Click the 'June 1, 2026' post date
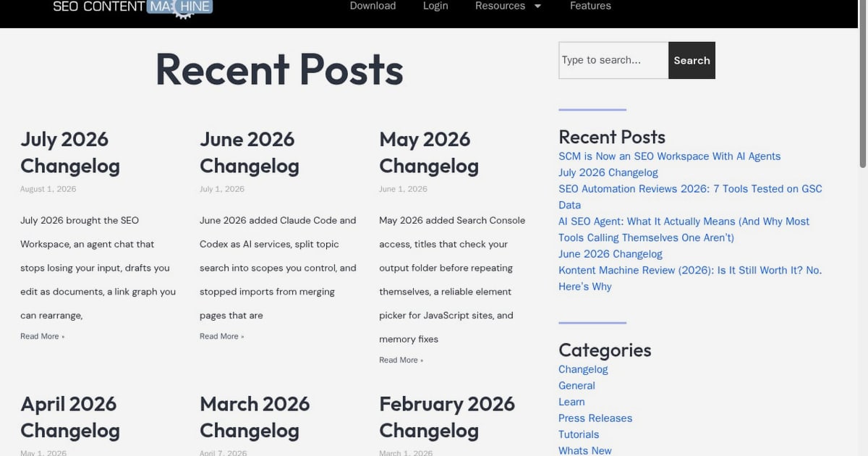 click(x=403, y=189)
